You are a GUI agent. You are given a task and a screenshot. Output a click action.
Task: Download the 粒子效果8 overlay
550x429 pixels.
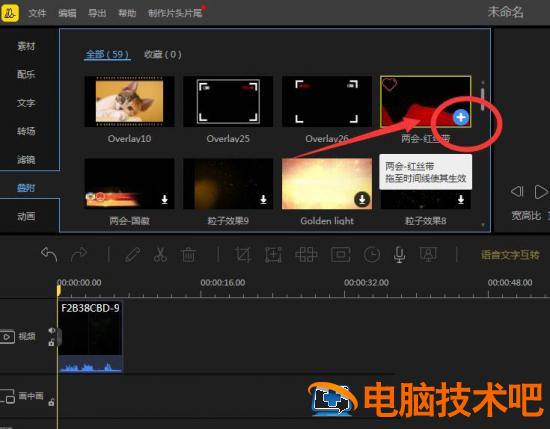pos(461,200)
